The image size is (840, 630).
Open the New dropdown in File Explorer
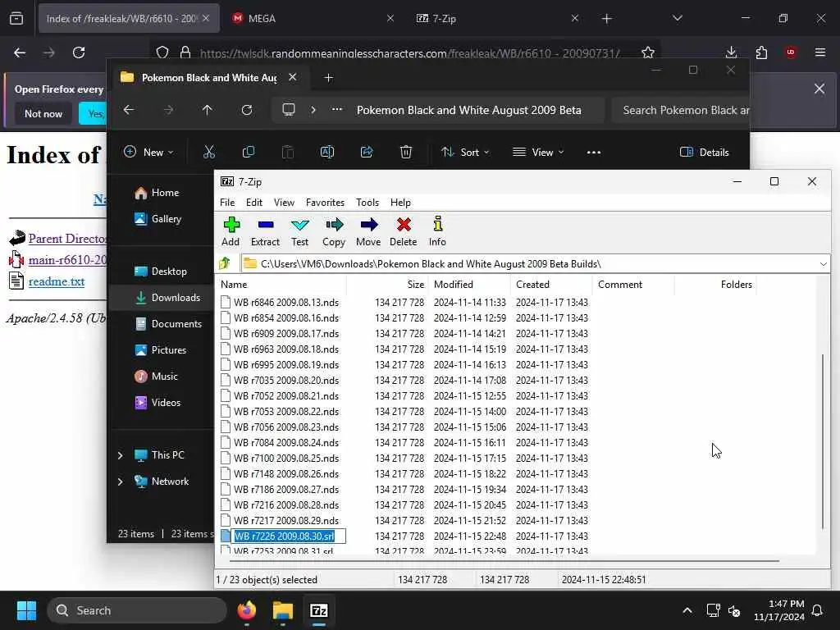pos(148,152)
